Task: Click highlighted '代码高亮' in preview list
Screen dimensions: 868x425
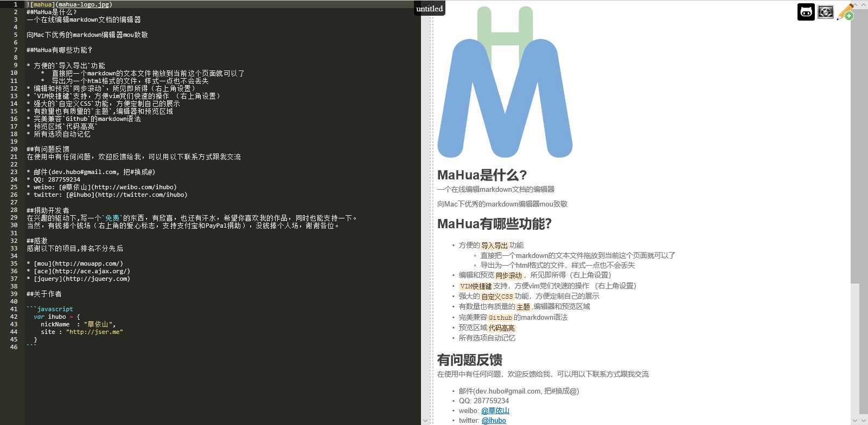Action: (502, 328)
